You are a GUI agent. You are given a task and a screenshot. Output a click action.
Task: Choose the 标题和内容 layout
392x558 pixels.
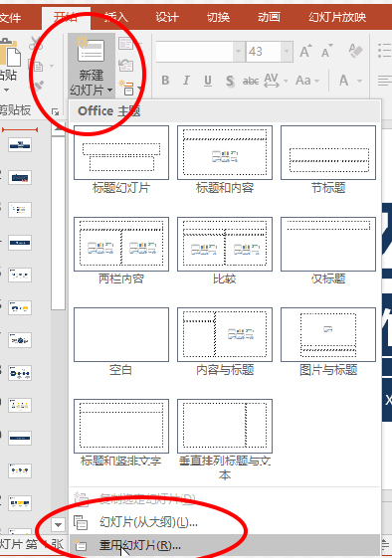coord(225,159)
